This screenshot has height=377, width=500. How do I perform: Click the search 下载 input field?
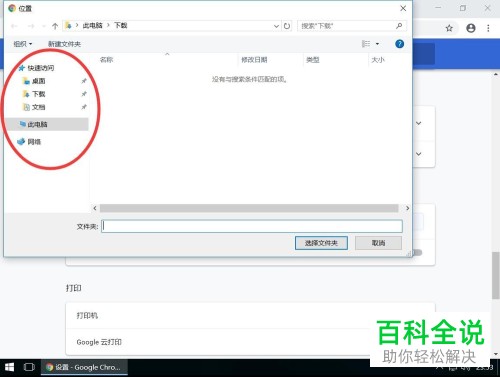pos(347,26)
